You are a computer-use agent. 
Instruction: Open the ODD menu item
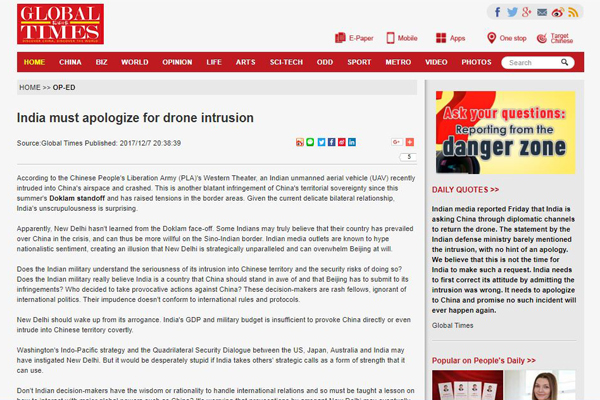[x=325, y=62]
